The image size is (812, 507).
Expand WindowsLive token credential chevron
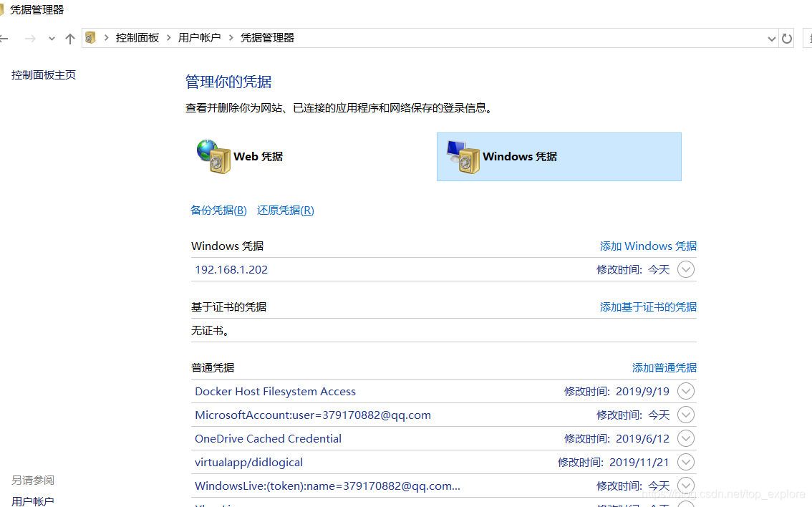point(686,486)
